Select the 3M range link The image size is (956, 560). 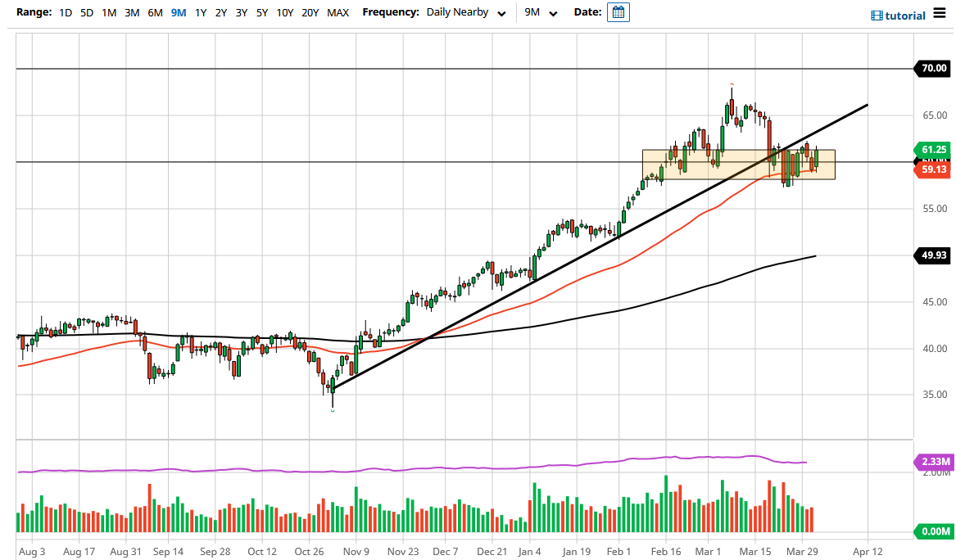coord(132,12)
